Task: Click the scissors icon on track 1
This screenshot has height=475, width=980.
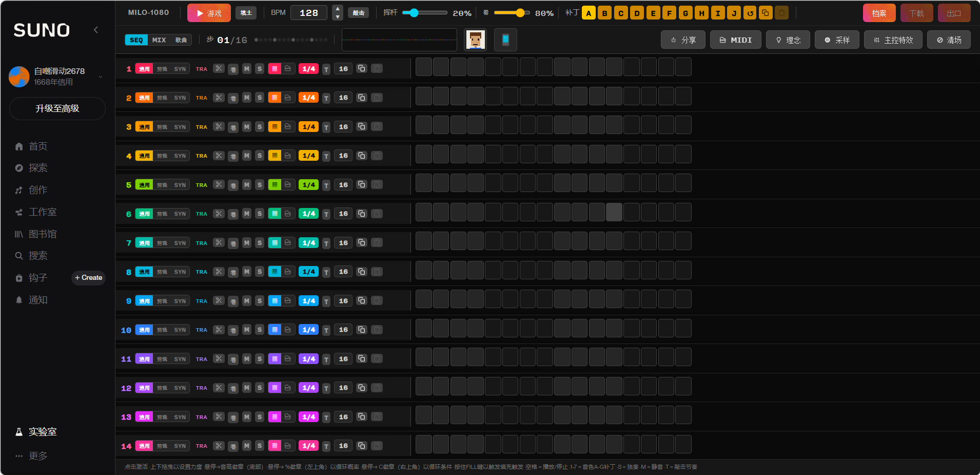Action: tap(219, 69)
